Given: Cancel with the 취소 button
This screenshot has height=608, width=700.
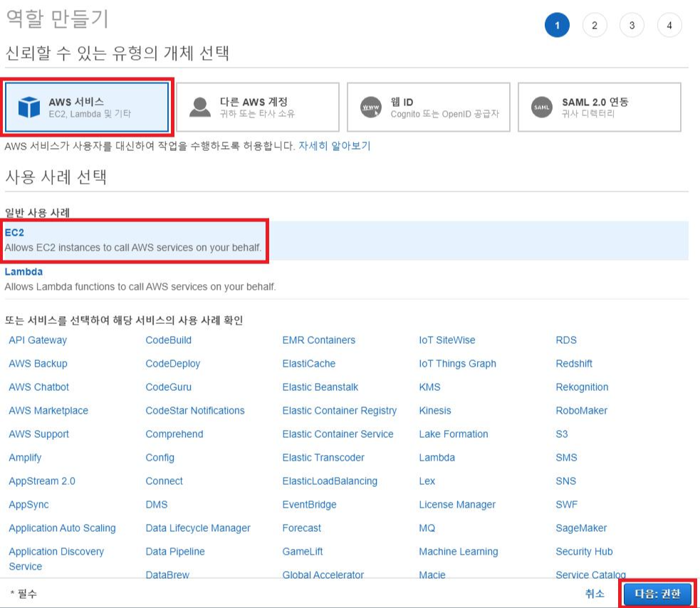Looking at the screenshot, I should pyautogui.click(x=595, y=593).
